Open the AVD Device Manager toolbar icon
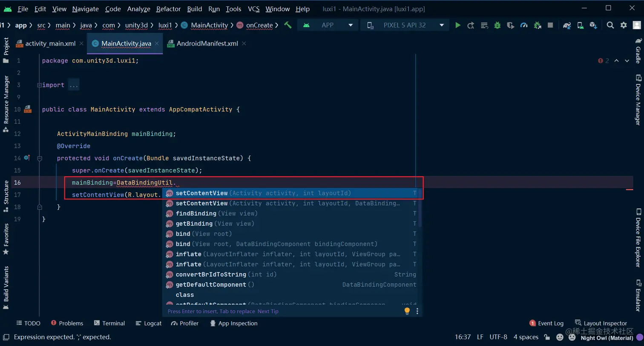The height and width of the screenshot is (346, 644). (x=580, y=25)
